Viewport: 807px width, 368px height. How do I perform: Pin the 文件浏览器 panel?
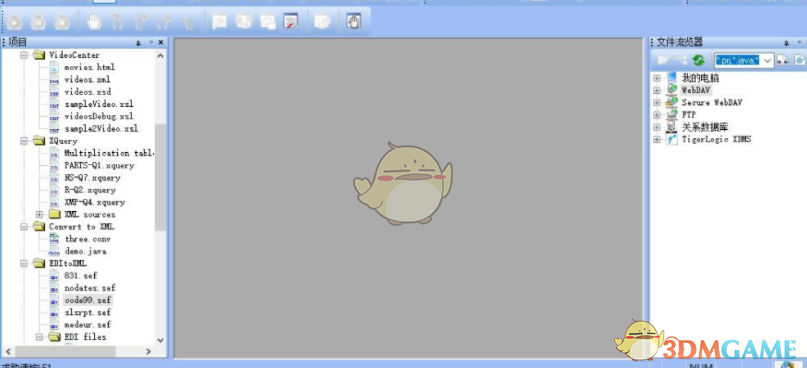click(x=786, y=43)
